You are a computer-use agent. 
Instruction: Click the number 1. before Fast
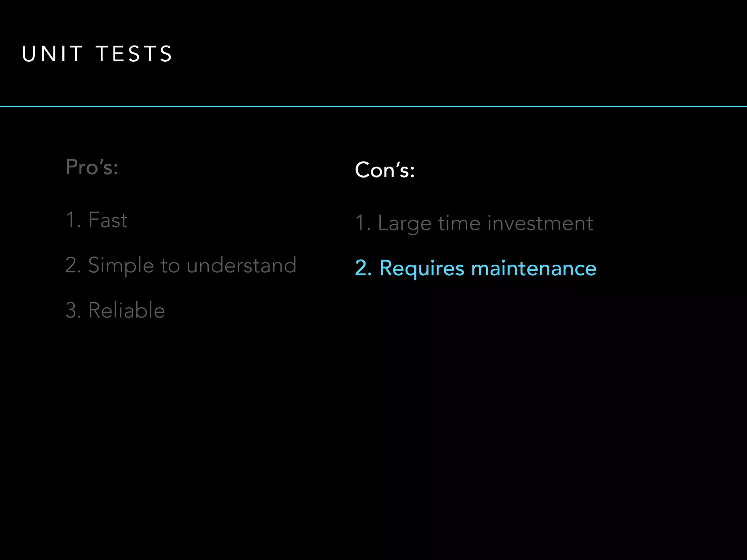point(73,220)
